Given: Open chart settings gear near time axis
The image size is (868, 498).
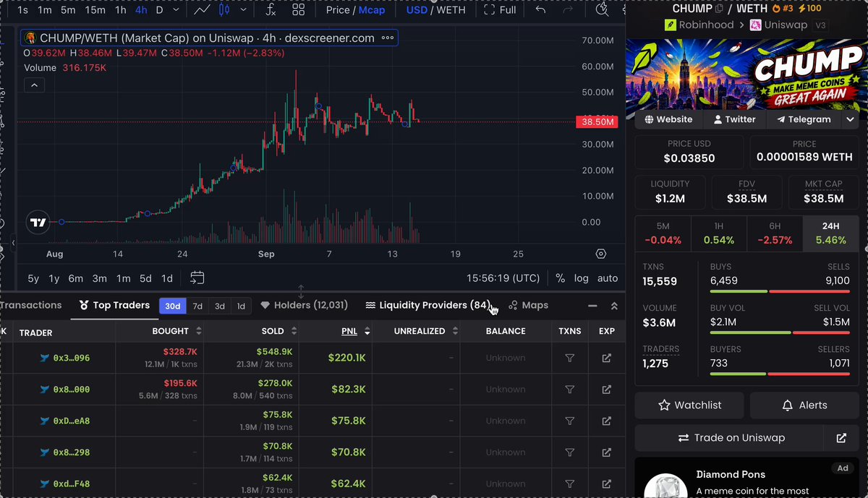Looking at the screenshot, I should coord(601,254).
